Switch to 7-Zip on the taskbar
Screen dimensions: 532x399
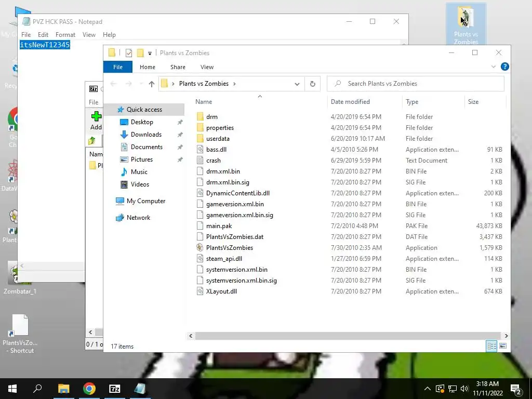114,389
